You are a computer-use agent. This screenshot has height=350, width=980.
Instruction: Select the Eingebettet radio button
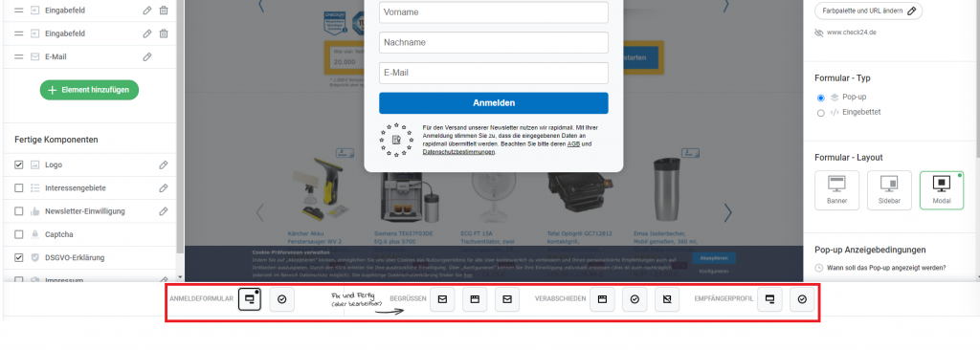(821, 113)
